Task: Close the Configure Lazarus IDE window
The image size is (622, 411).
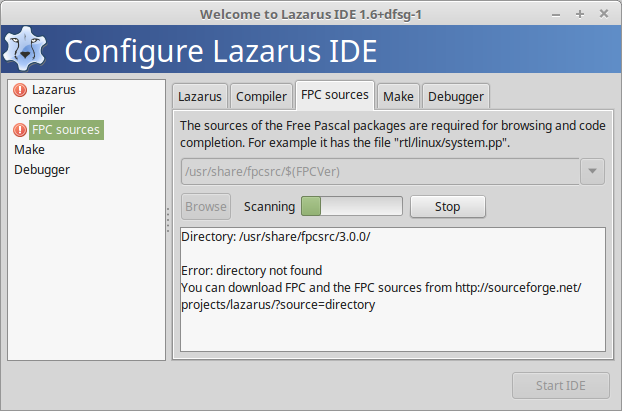Action: point(604,14)
